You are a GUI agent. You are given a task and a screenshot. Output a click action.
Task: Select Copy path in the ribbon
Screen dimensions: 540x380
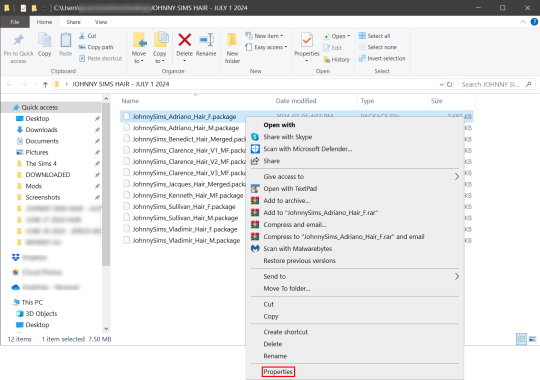tap(96, 47)
